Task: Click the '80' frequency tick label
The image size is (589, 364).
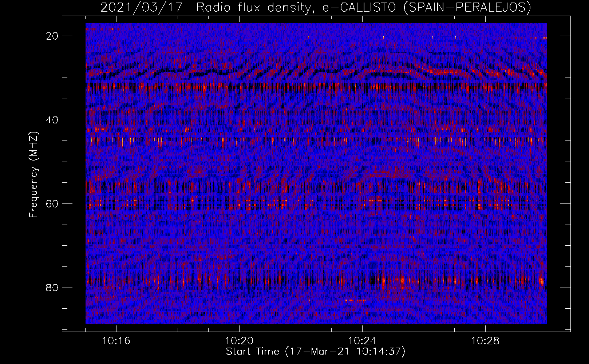Action: 52,288
